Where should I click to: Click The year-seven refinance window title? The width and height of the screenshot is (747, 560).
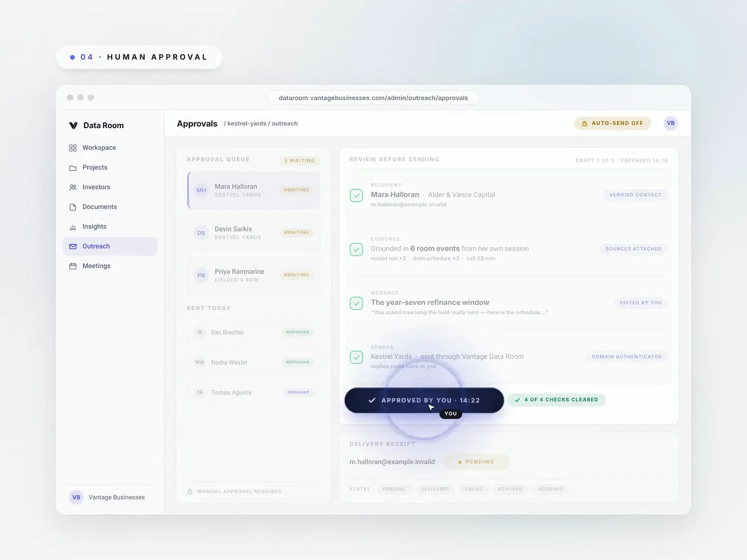click(x=430, y=302)
